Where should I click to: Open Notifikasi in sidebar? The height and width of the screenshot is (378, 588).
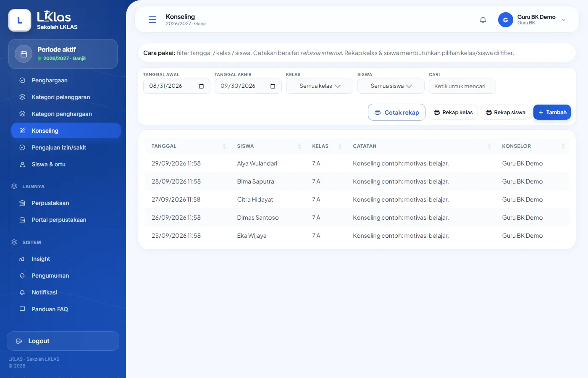[66, 292]
